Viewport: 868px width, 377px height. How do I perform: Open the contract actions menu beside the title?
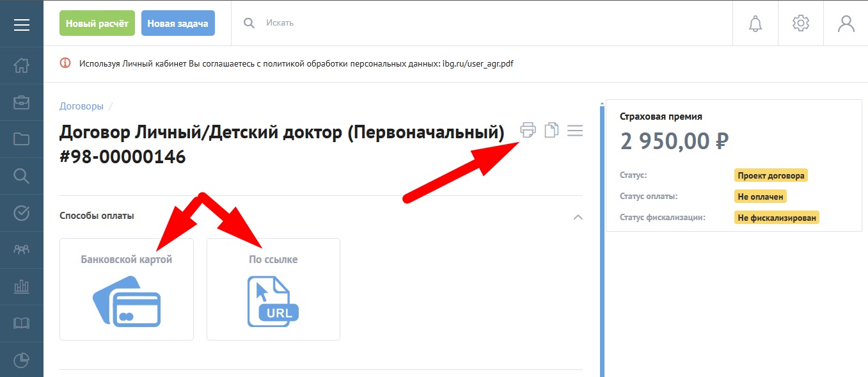575,131
